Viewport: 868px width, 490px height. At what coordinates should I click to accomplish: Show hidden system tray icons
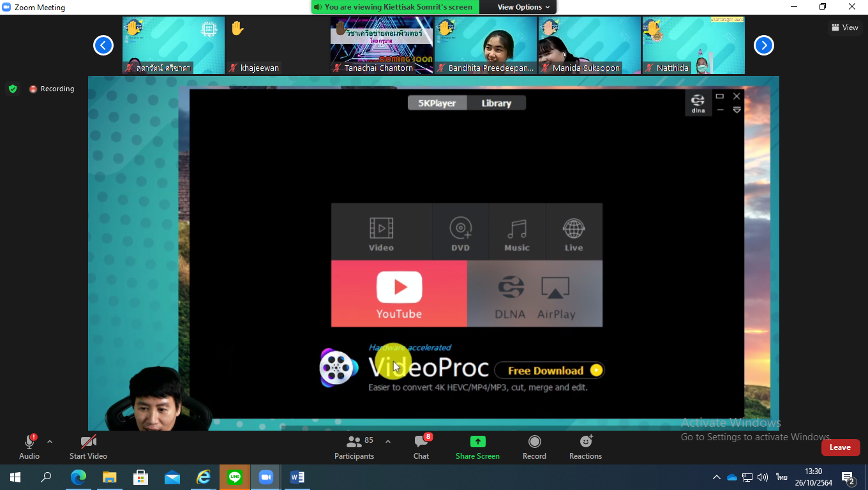pyautogui.click(x=717, y=477)
